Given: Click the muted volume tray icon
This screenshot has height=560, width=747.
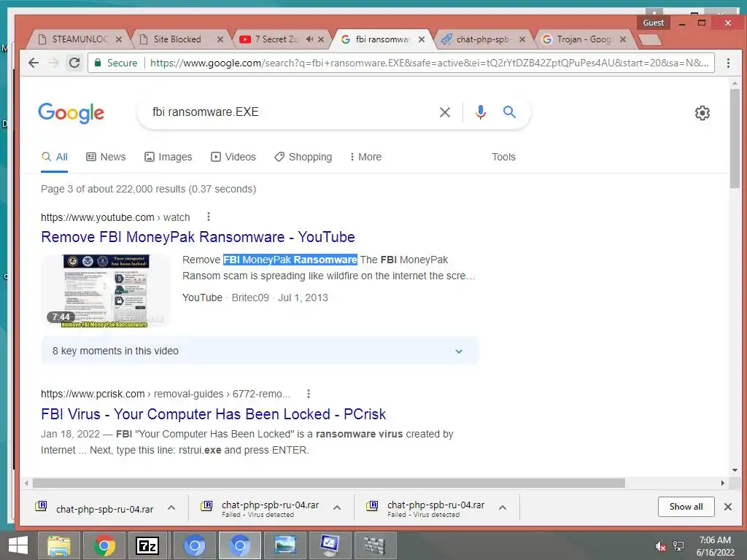Looking at the screenshot, I should coord(659,546).
